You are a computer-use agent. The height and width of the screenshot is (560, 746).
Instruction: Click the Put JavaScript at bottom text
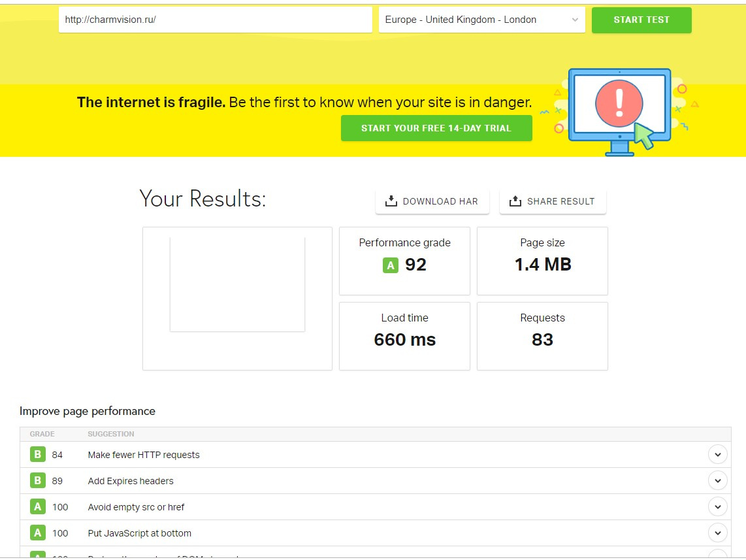coord(139,533)
